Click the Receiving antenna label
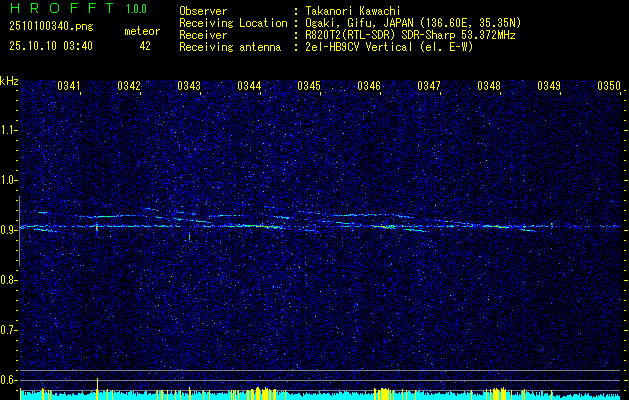The width and height of the screenshot is (629, 400). pos(230,47)
